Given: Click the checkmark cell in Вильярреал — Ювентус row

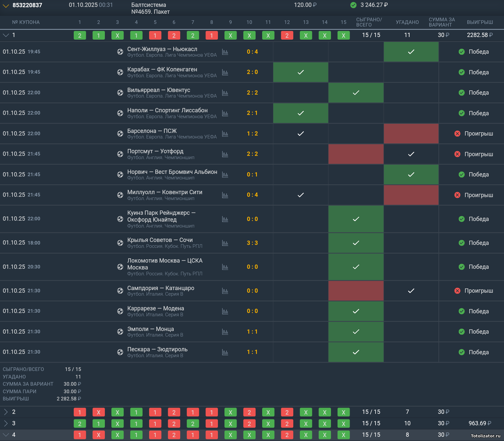Looking at the screenshot, I should coord(356,93).
